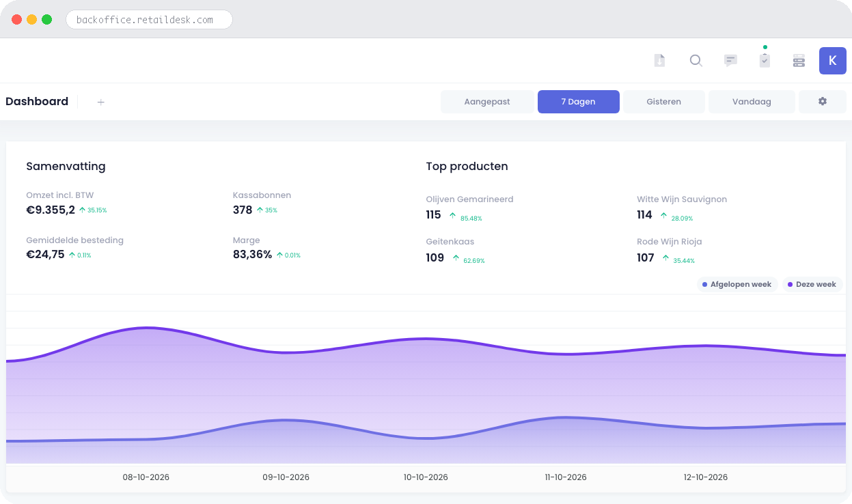Screen dimensions: 852x504
Task: Open dashboard settings gear button
Action: (823, 102)
